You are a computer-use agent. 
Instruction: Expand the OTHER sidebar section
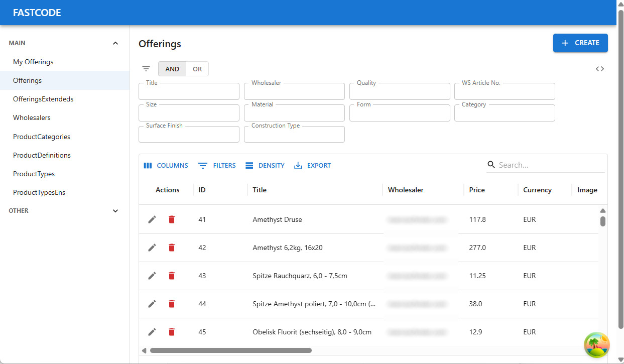[115, 211]
